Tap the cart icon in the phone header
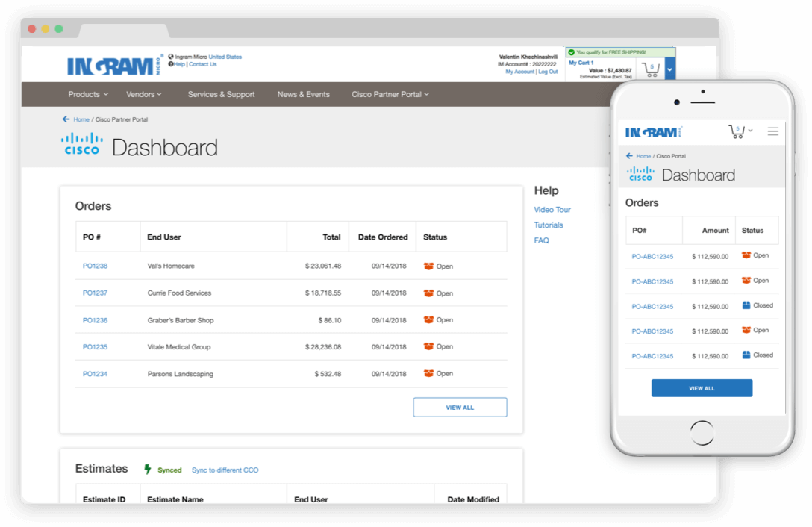The width and height of the screenshot is (812, 527). pos(737,131)
